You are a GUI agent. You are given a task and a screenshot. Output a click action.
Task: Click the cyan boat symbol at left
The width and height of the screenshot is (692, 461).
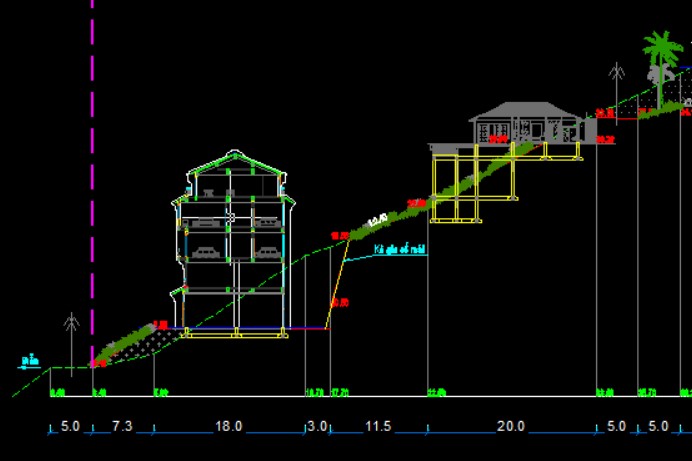[x=32, y=360]
